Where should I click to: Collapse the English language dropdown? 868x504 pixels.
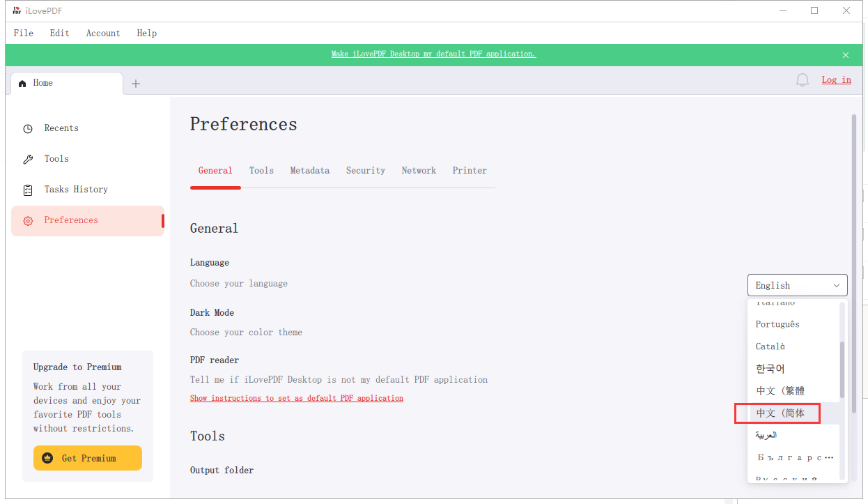point(798,285)
